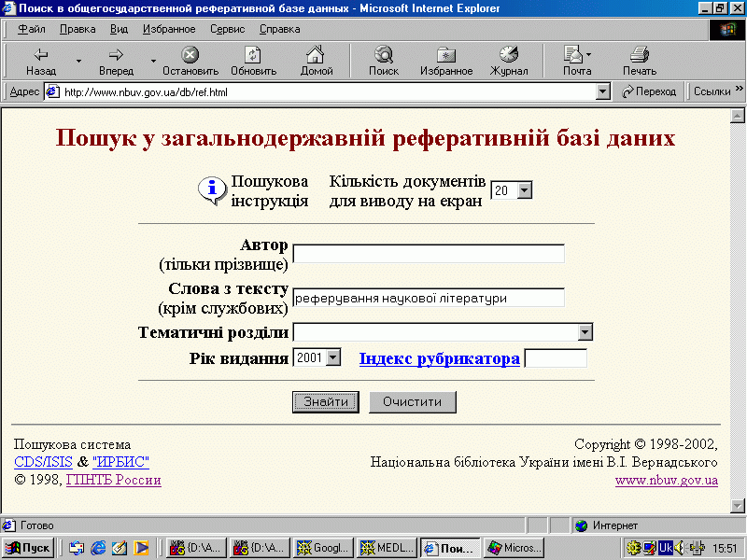Open document count dropdown showing 20
The width and height of the screenshot is (747, 560).
click(525, 190)
